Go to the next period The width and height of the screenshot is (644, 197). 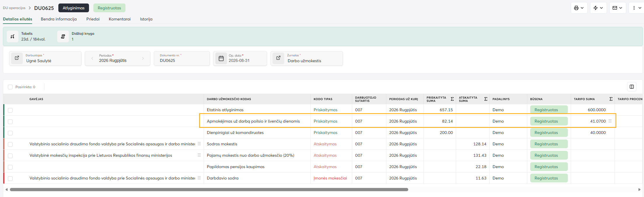[143, 58]
